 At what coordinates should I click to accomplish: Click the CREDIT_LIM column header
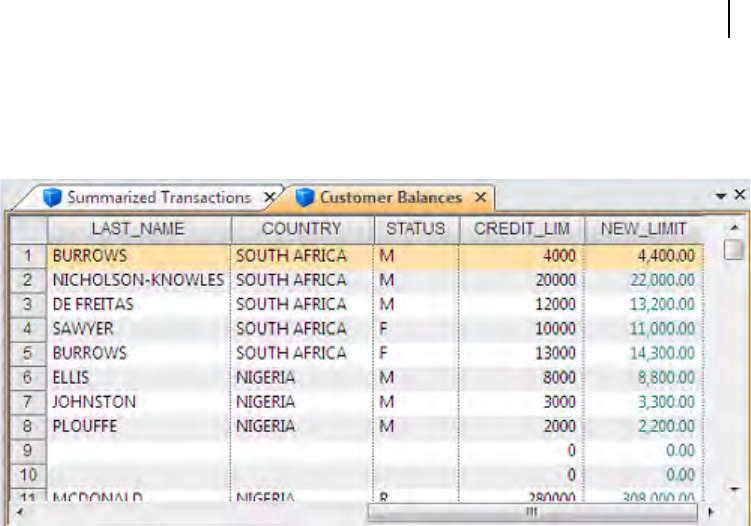tap(522, 229)
